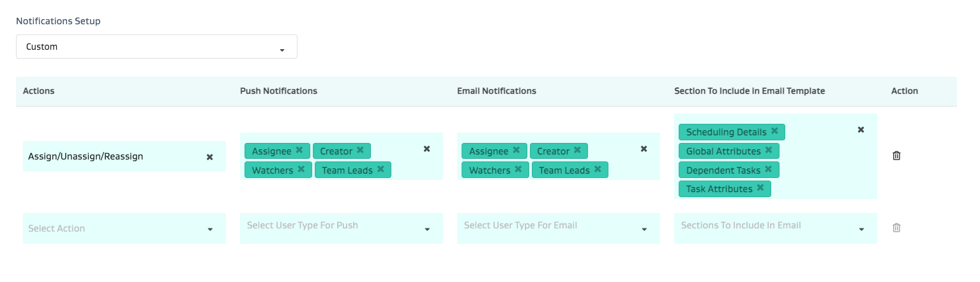Open the Notifications Setup Custom dropdown
The height and width of the screenshot is (282, 980).
tap(156, 47)
